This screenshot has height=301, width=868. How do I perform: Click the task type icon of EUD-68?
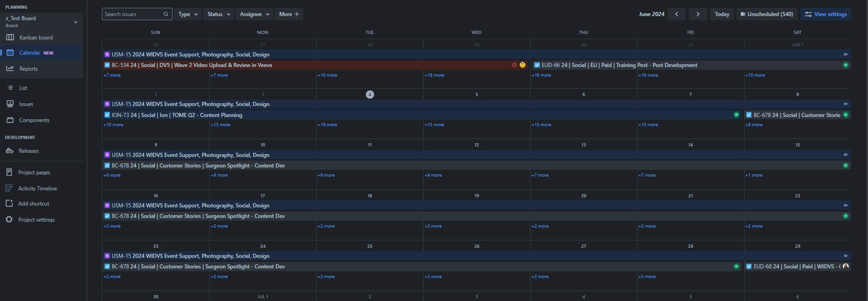click(x=749, y=267)
